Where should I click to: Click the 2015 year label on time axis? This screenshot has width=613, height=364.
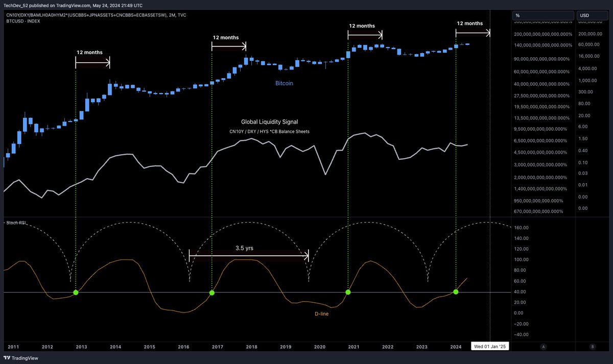[x=149, y=347]
